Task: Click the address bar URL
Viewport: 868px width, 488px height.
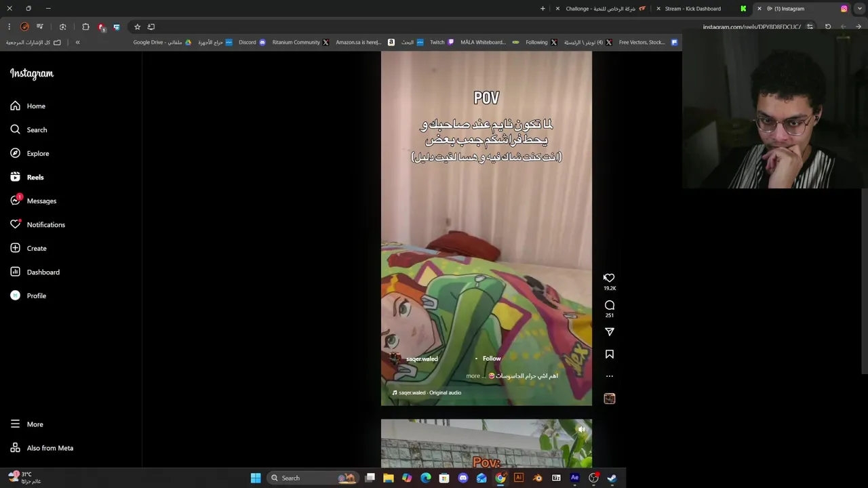Action: point(751,27)
